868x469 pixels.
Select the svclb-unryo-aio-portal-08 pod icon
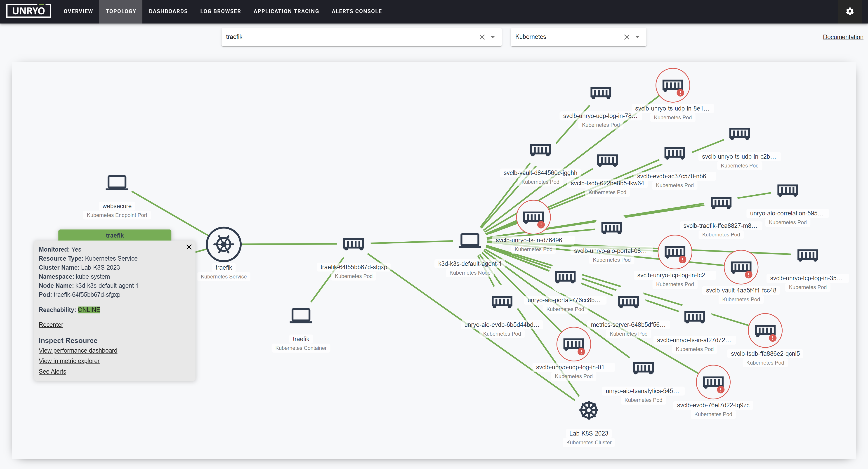pyautogui.click(x=612, y=228)
